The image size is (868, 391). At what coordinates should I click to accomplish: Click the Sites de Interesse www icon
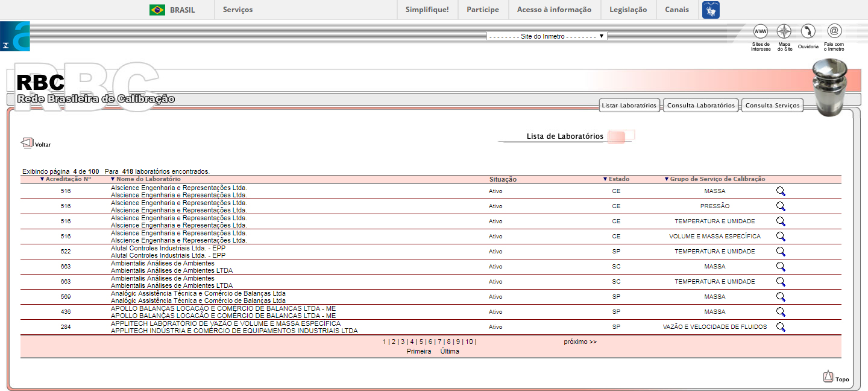(761, 31)
